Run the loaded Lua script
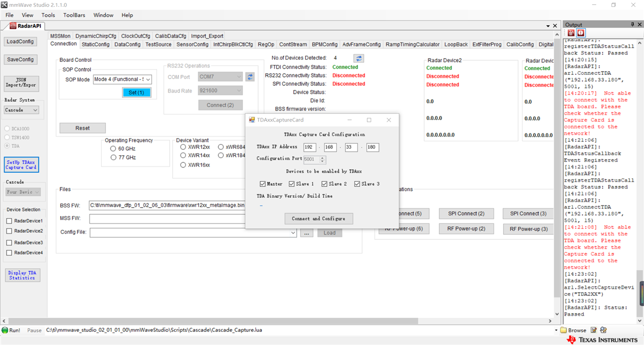The image size is (644, 345). pyautogui.click(x=11, y=330)
